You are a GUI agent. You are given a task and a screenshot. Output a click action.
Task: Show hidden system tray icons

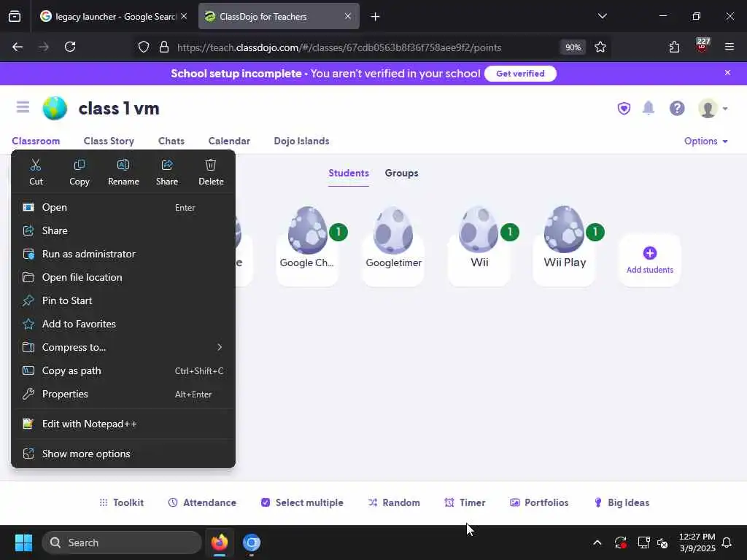597,542
